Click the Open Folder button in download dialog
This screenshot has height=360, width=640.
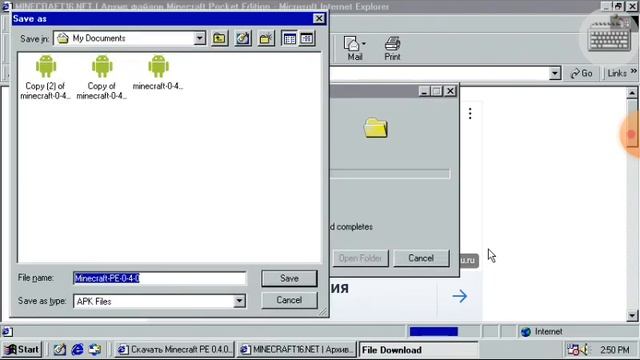(x=360, y=258)
